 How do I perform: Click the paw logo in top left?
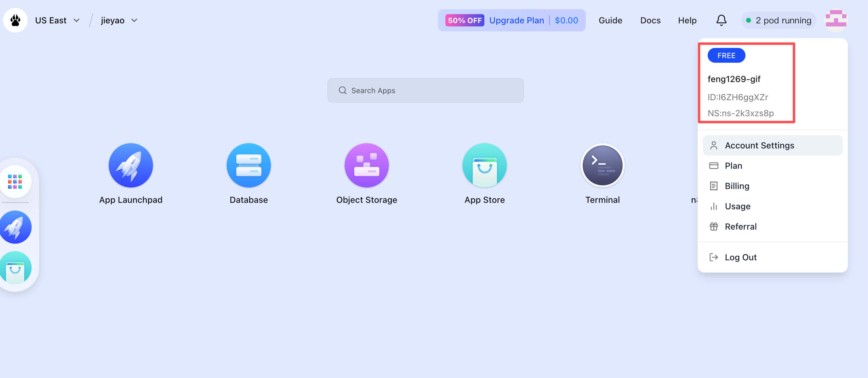point(15,20)
